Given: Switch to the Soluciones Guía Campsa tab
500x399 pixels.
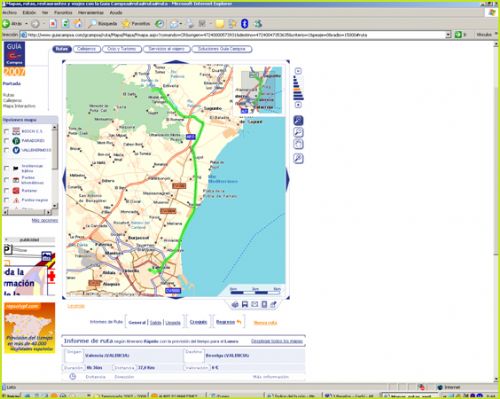Looking at the screenshot, I should point(222,49).
